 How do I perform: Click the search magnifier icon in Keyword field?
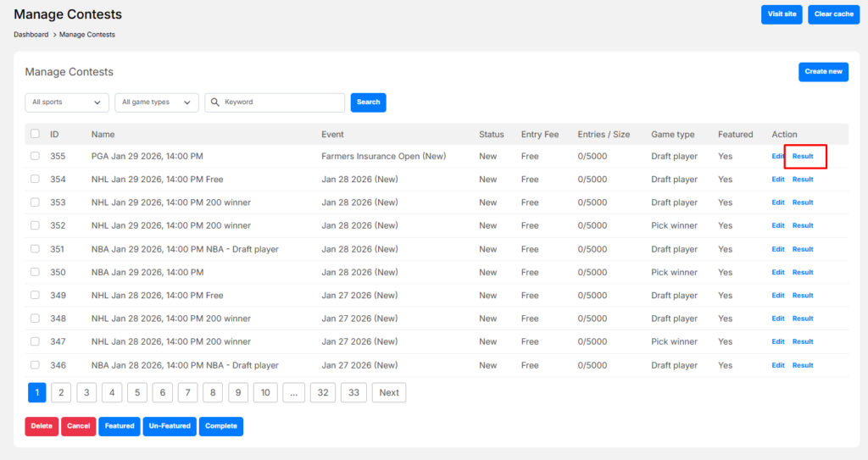215,103
